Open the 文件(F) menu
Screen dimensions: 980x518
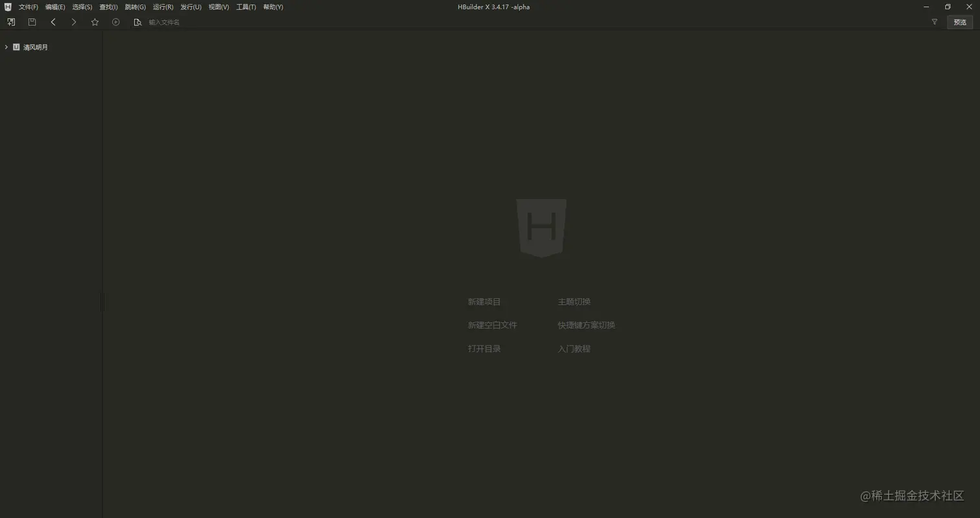[x=29, y=7]
